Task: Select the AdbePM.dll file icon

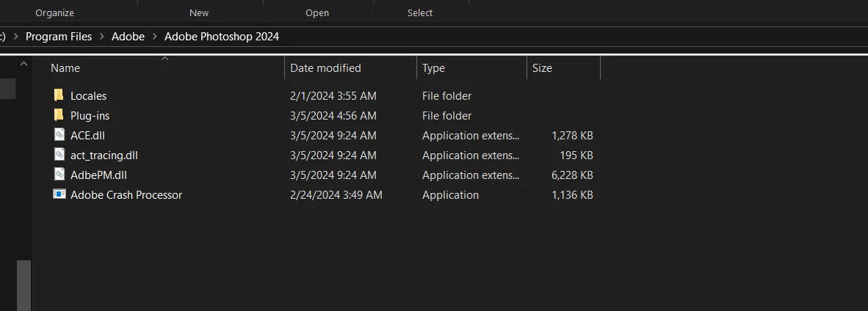Action: pos(59,175)
